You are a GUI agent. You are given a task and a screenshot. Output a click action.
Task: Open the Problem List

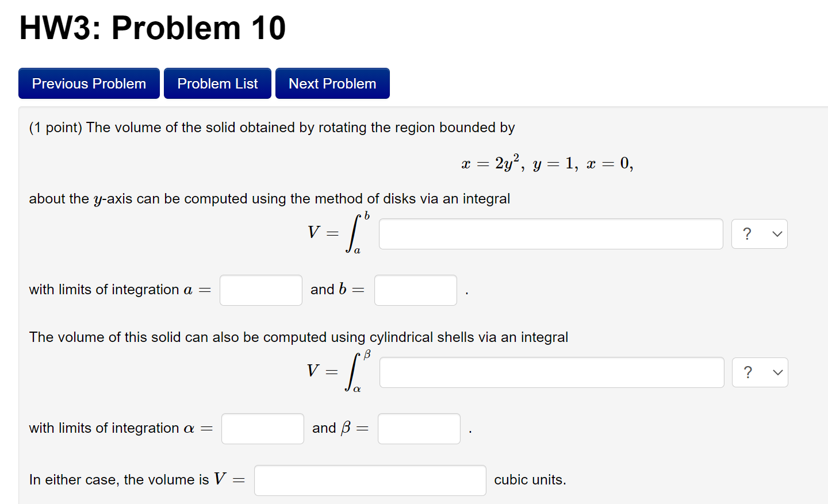coord(217,83)
